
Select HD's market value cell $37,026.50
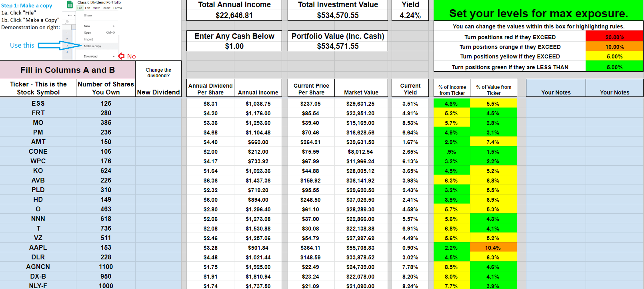click(361, 200)
